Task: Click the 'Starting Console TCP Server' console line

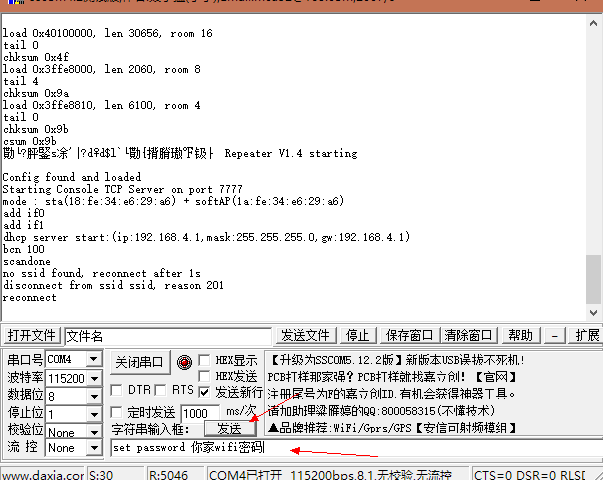Action: click(122, 189)
